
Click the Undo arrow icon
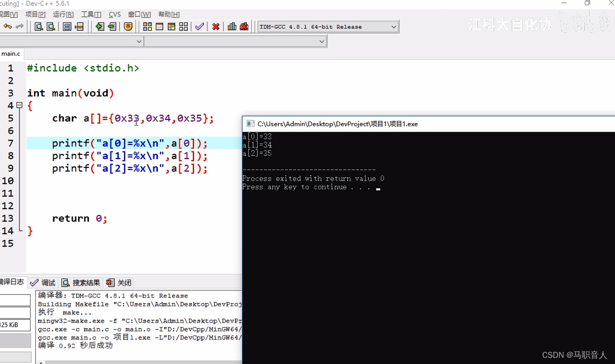tap(8, 27)
